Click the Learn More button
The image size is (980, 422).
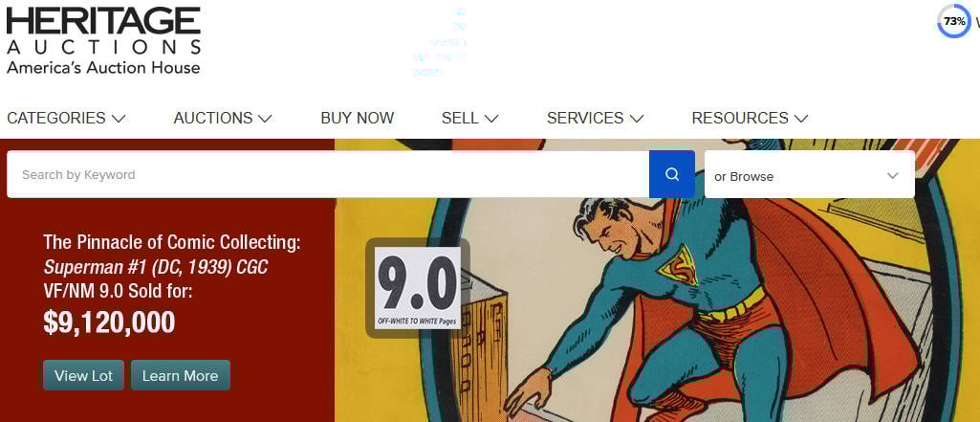pos(180,375)
